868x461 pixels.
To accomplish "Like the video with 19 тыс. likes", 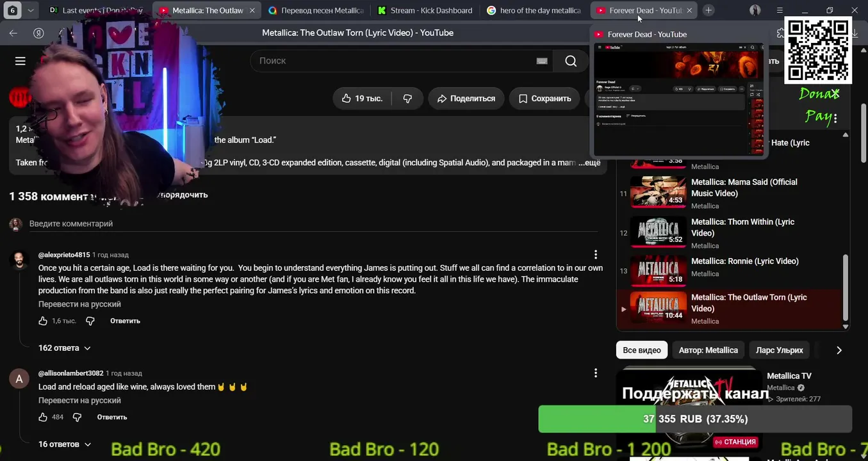I will pyautogui.click(x=363, y=99).
